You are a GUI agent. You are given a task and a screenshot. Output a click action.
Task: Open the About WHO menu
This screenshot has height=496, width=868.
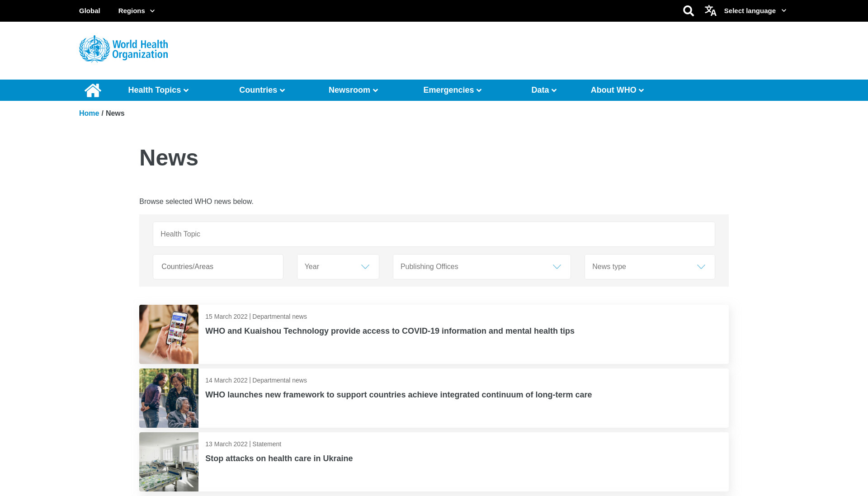point(617,90)
